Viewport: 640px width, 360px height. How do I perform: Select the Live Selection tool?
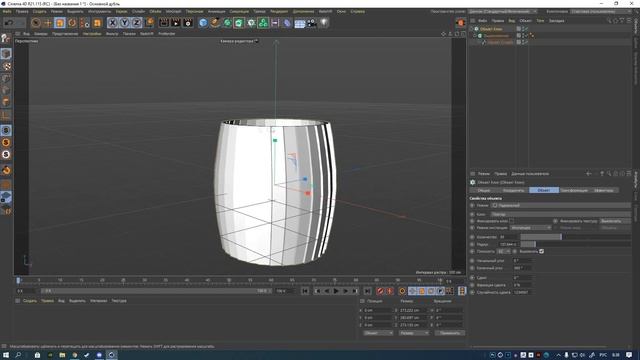point(36,23)
